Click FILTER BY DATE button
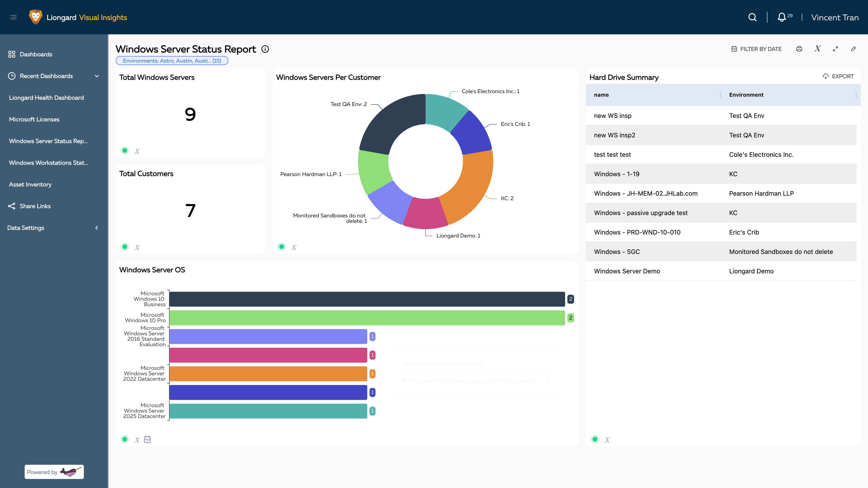The height and width of the screenshot is (488, 868). pyautogui.click(x=756, y=49)
